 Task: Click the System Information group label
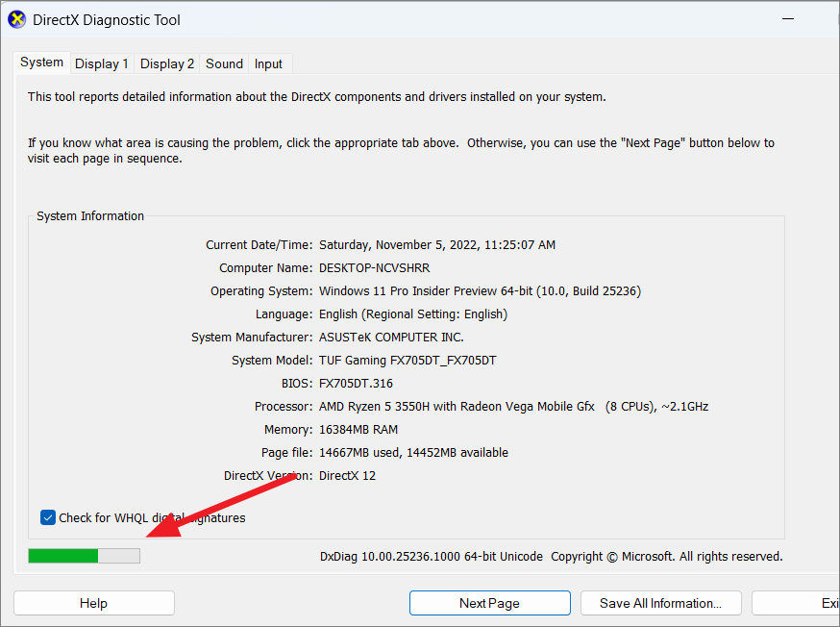90,216
